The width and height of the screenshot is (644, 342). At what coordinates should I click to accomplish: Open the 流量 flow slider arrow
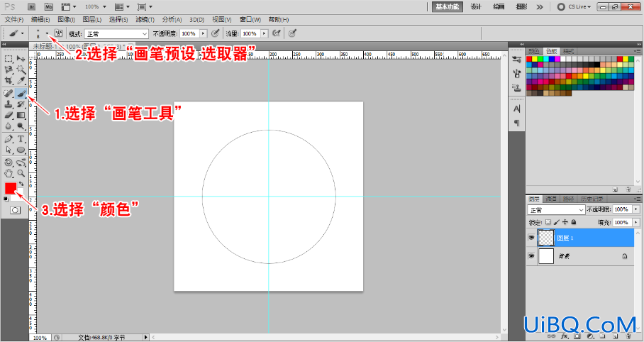(x=265, y=34)
